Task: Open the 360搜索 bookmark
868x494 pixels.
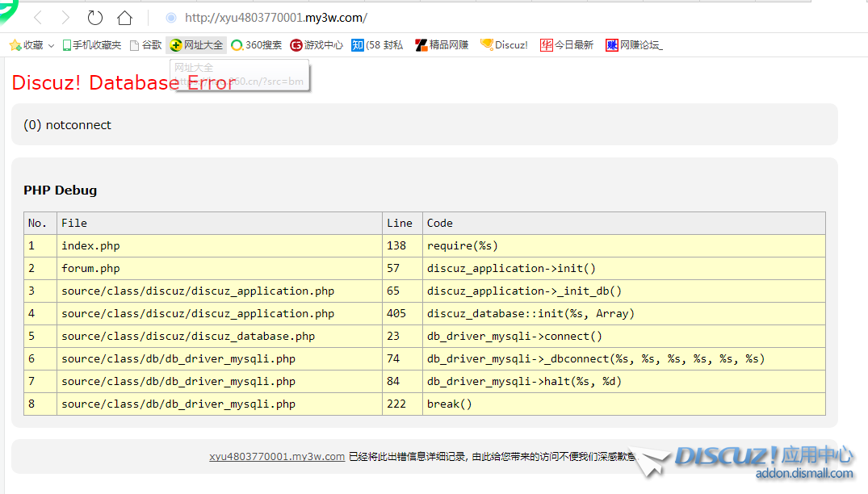Action: coord(257,45)
